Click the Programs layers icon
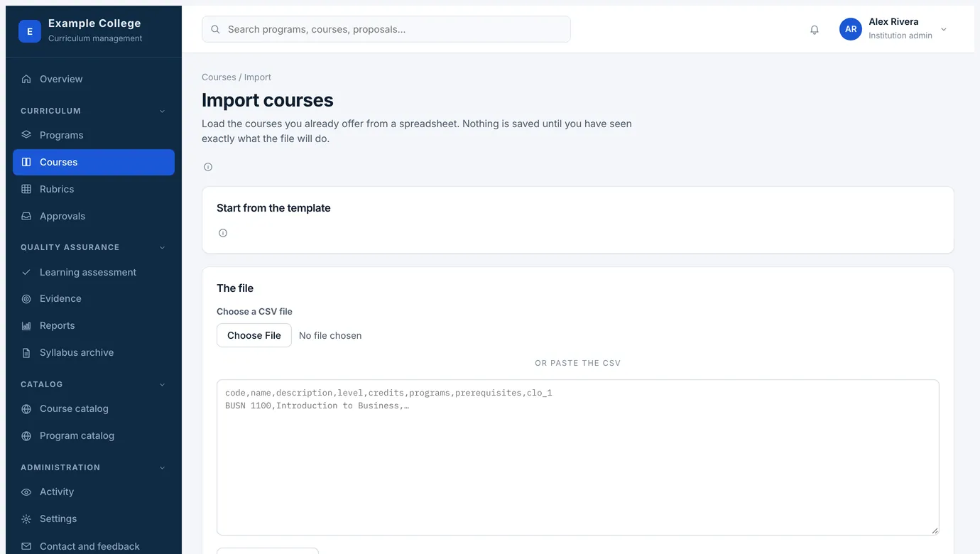980x554 pixels. [26, 135]
